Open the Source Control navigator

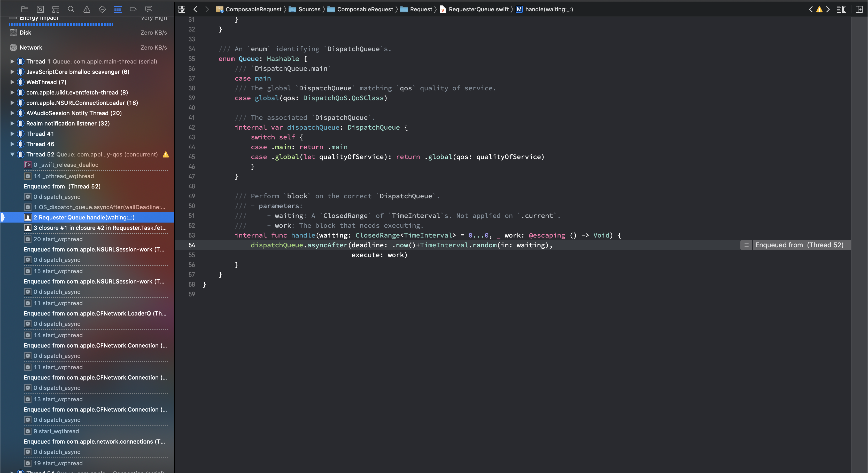40,9
